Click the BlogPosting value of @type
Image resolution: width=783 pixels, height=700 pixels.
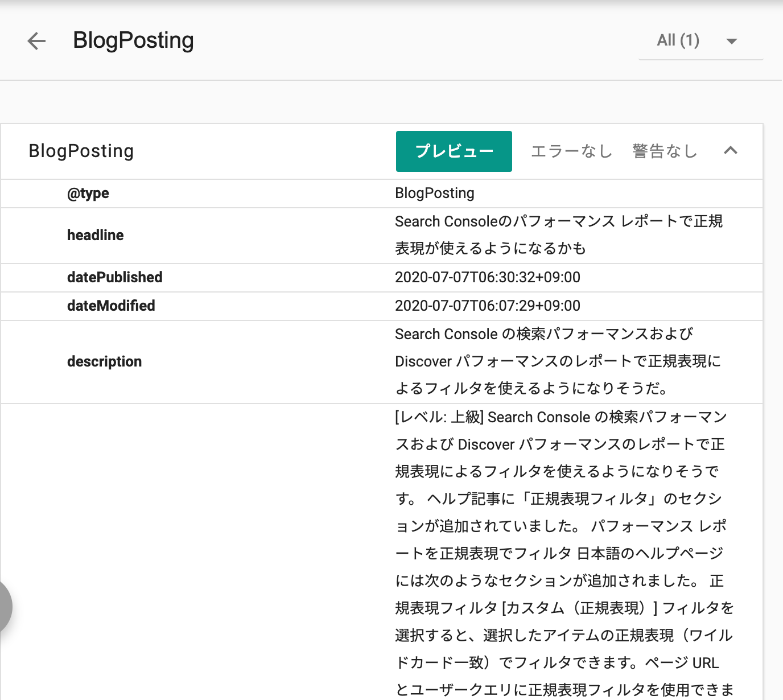point(435,193)
